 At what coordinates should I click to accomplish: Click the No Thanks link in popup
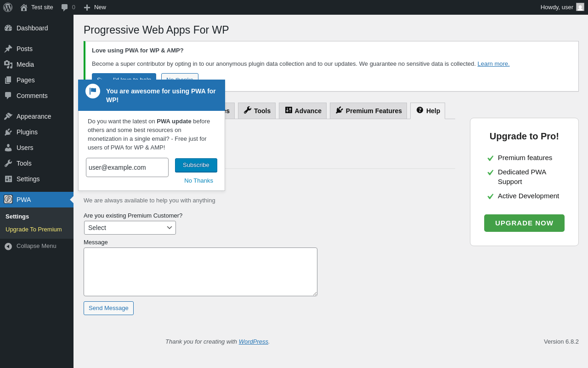(198, 180)
